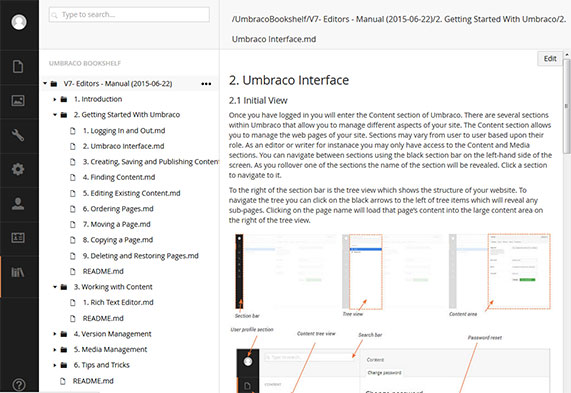
Task: Click file icon of 2. Umbraco Interface.md
Action: 73,146
